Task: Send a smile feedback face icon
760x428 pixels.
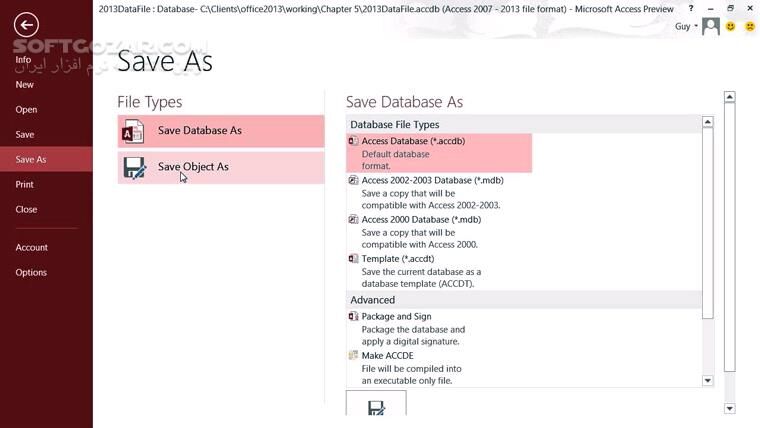Action: pyautogui.click(x=731, y=27)
